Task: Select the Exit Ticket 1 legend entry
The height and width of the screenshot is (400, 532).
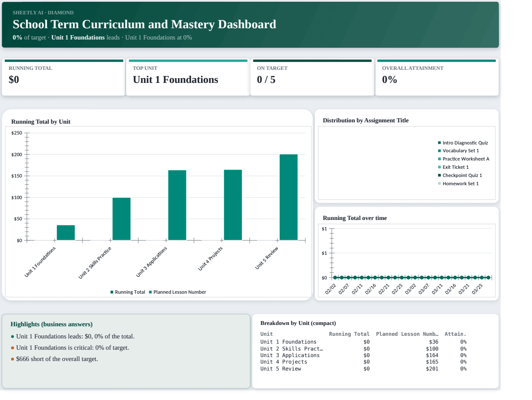Action: coord(453,167)
